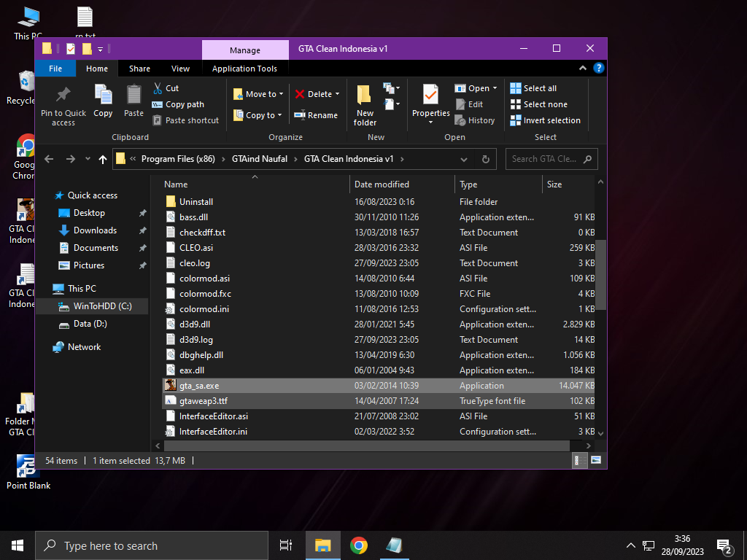Sort by the Date modified column header
This screenshot has width=747, height=560.
pos(402,184)
